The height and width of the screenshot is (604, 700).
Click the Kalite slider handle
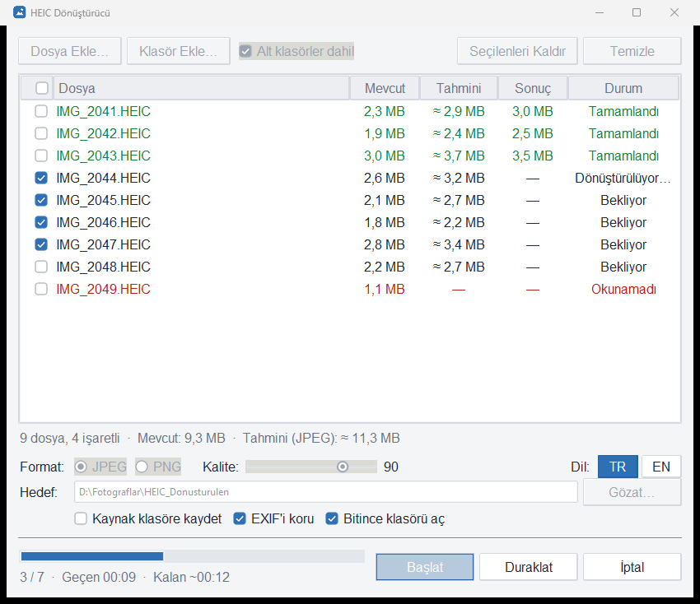[x=343, y=467]
